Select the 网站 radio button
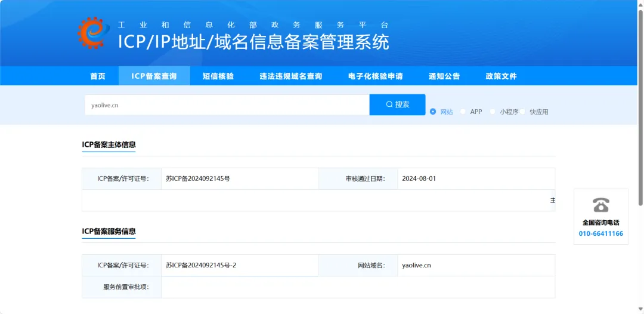This screenshot has width=644, height=314. point(433,112)
